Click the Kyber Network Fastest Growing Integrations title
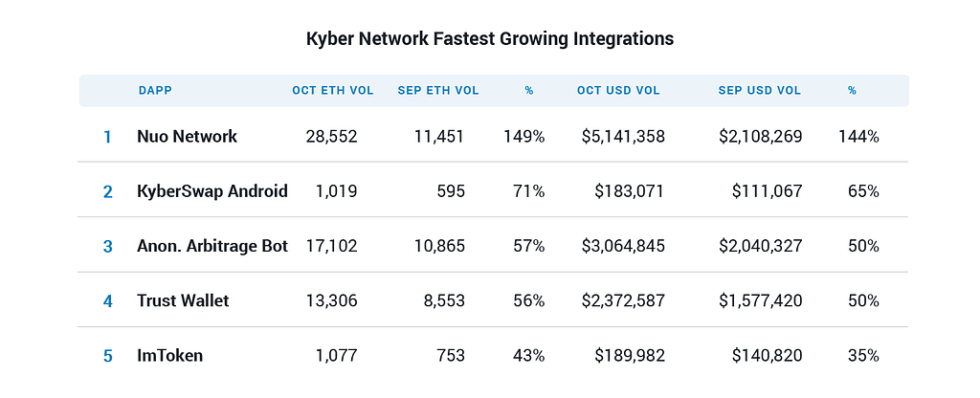This screenshot has height=398, width=980. [490, 38]
